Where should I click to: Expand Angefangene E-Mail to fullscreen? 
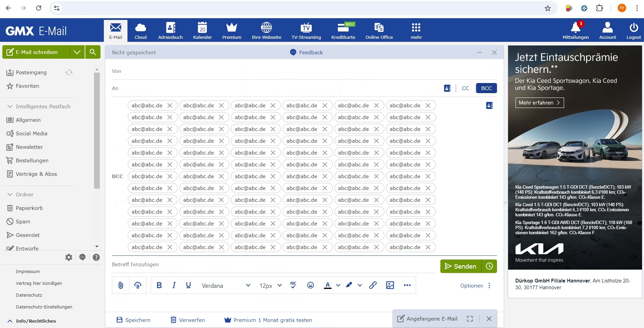pos(470,319)
